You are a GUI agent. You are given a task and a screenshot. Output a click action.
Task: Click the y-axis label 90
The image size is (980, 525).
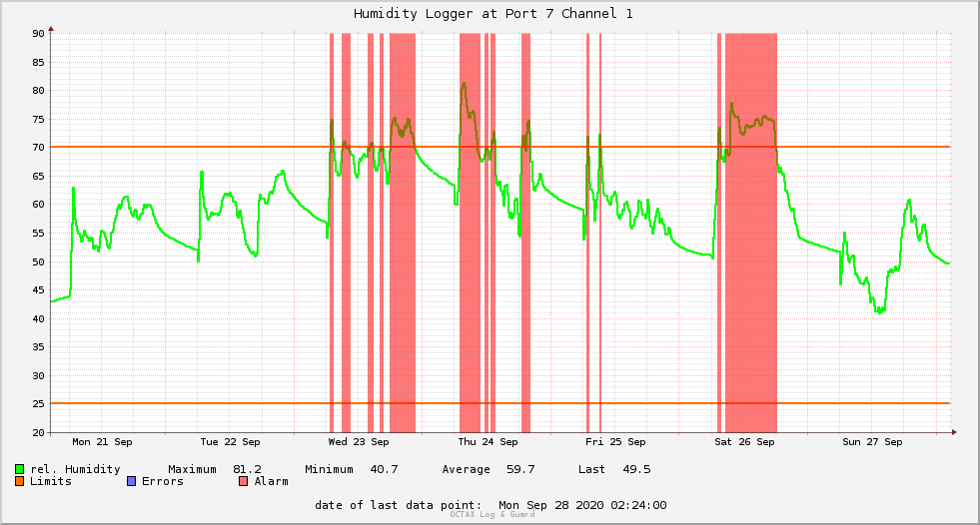pyautogui.click(x=39, y=34)
